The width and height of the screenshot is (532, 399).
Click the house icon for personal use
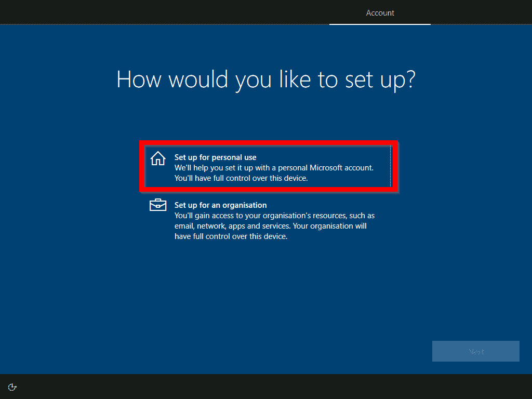158,158
